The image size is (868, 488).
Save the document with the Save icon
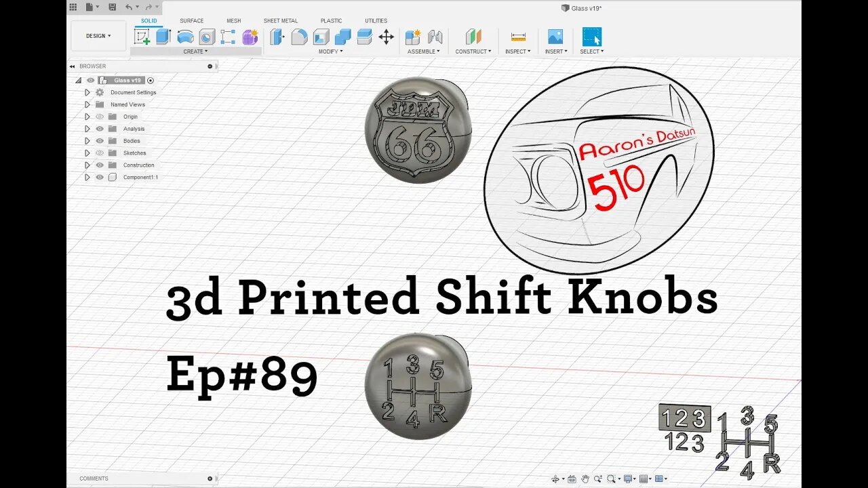pyautogui.click(x=113, y=7)
